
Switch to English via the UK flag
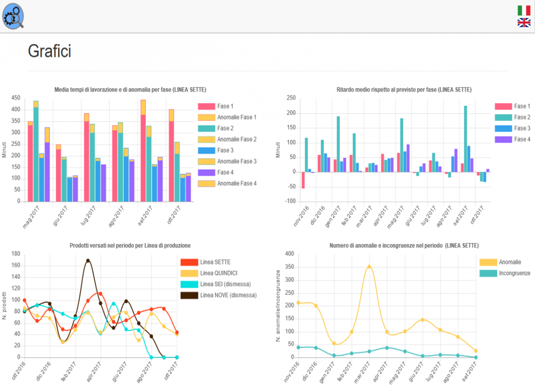click(x=523, y=22)
